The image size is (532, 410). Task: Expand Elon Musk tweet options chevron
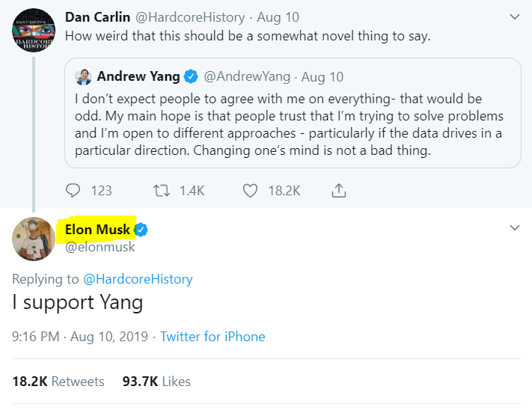click(x=515, y=227)
